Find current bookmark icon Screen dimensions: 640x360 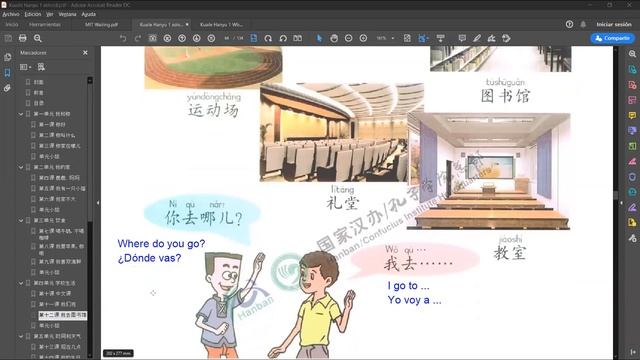[x=41, y=67]
